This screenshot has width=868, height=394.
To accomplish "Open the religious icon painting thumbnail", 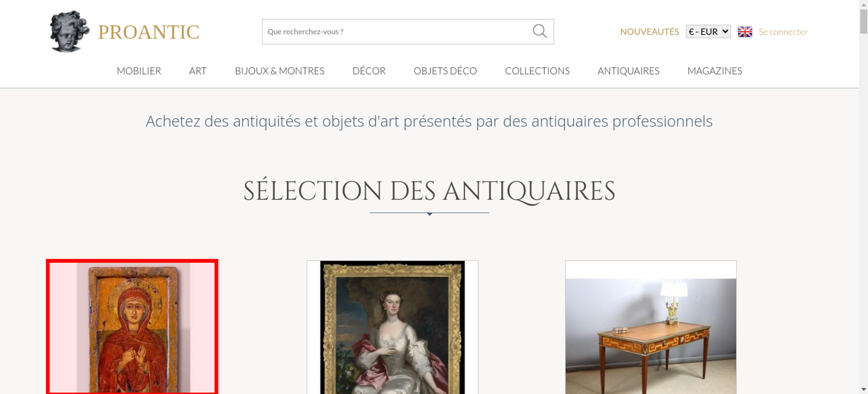I will click(x=132, y=327).
